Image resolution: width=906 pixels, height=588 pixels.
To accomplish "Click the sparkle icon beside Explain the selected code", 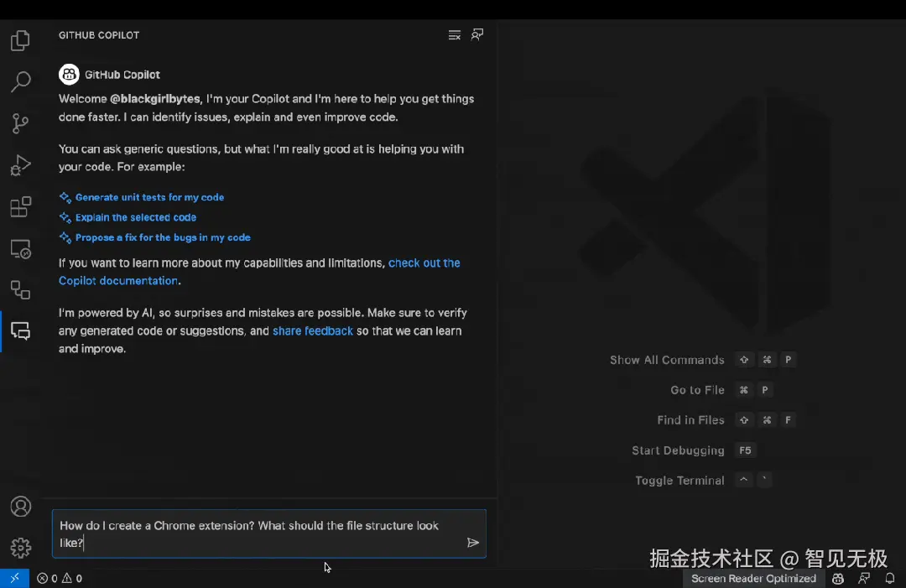I will click(65, 218).
